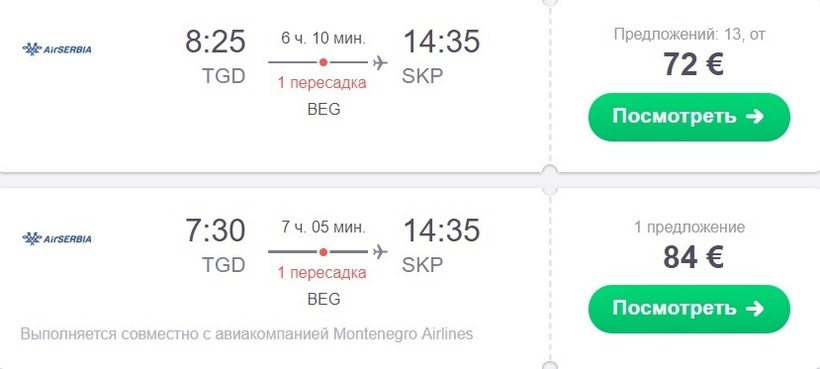
Task: Click the Air Serbia logo on second flight
Action: [57, 238]
